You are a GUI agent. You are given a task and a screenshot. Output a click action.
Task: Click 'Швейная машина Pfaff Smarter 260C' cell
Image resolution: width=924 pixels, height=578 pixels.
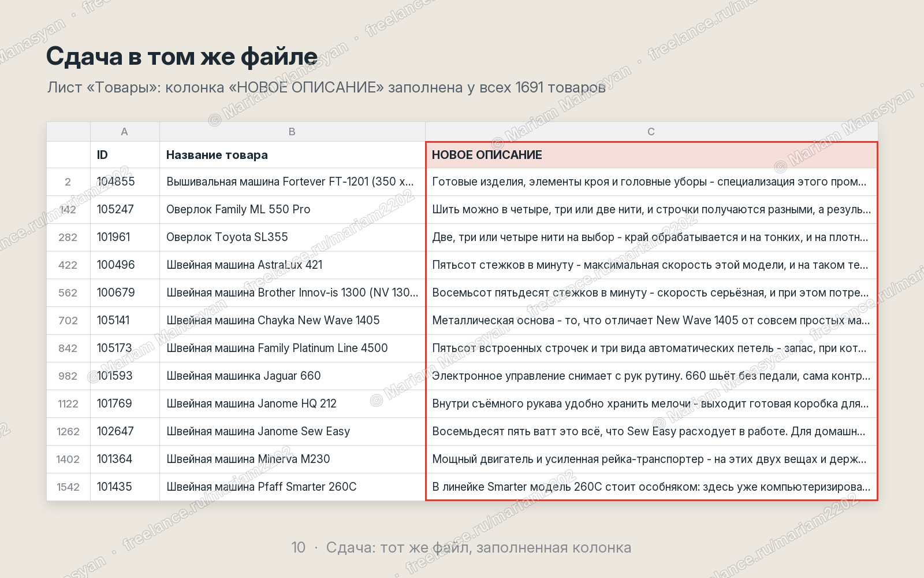point(292,487)
